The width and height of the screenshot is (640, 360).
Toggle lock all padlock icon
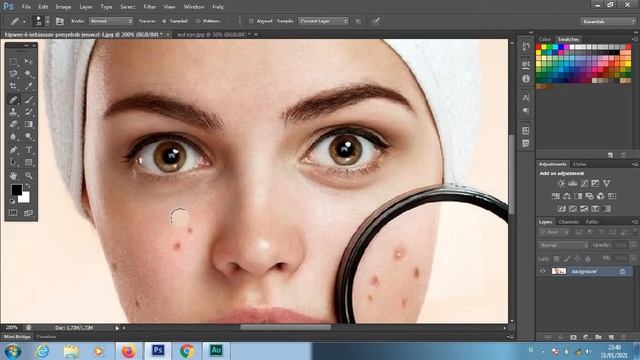588,259
